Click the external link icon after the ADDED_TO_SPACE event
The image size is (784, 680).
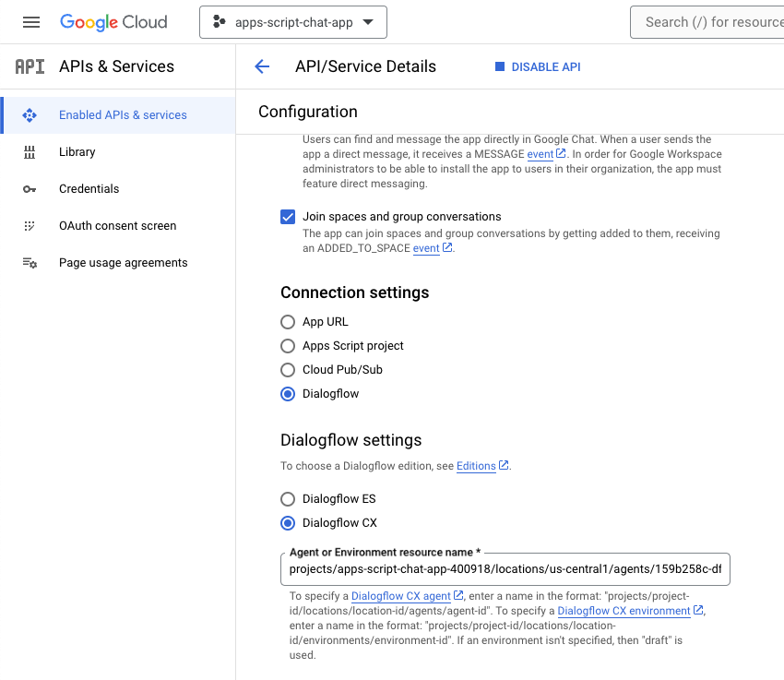tap(445, 247)
